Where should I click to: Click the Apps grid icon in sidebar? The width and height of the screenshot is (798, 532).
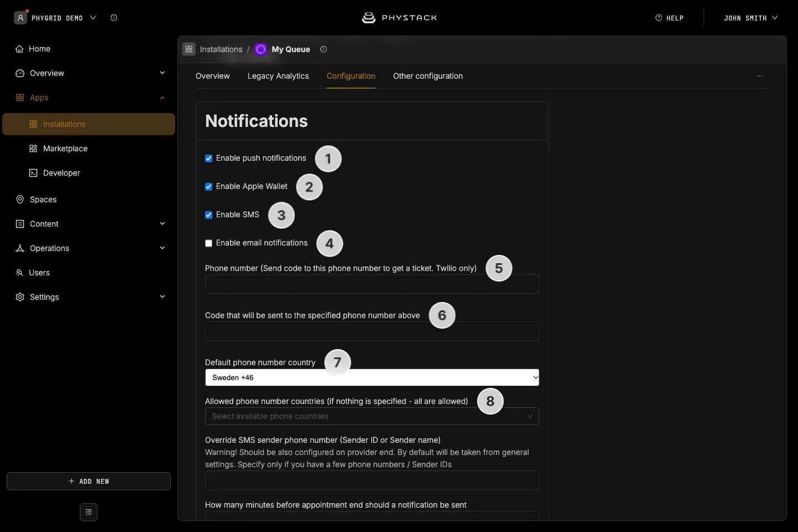point(20,98)
